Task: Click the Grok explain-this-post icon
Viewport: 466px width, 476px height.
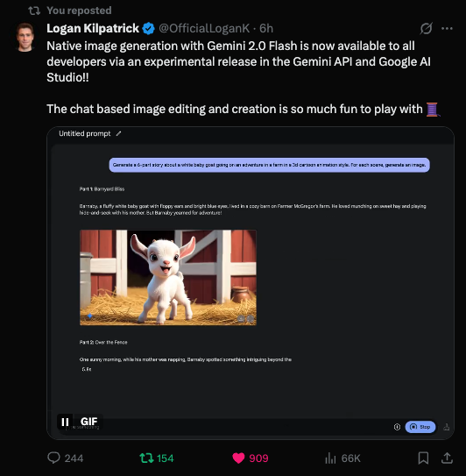Action: click(x=426, y=29)
